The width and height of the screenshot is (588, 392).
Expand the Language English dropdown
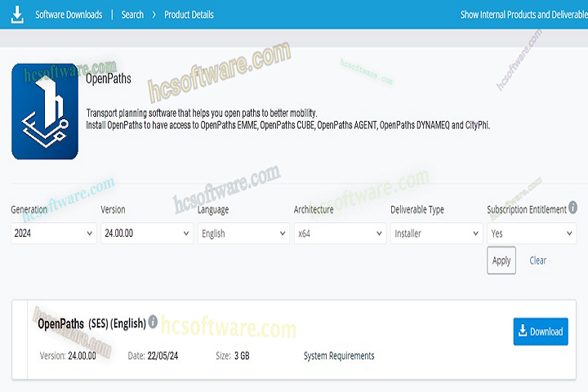pyautogui.click(x=243, y=234)
